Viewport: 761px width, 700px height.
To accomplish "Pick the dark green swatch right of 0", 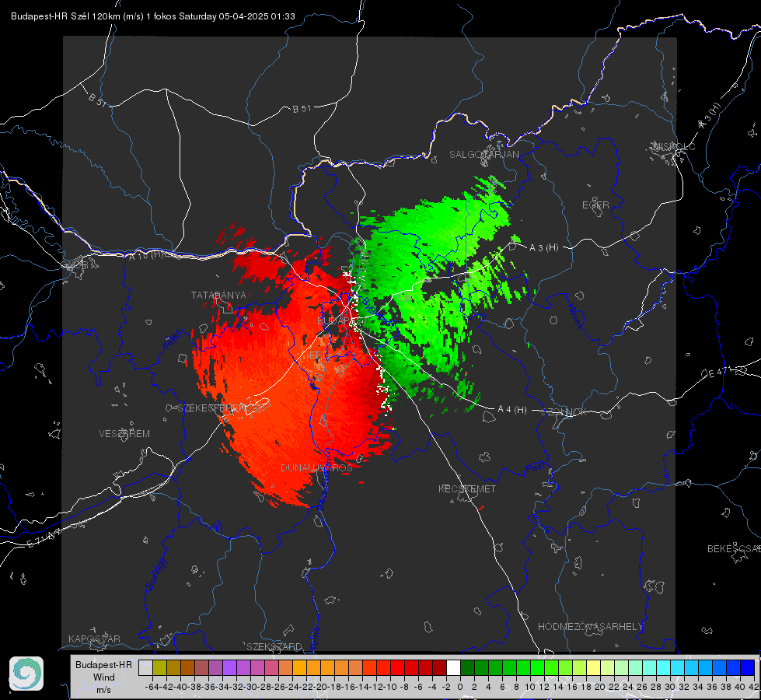I will pyautogui.click(x=467, y=667).
